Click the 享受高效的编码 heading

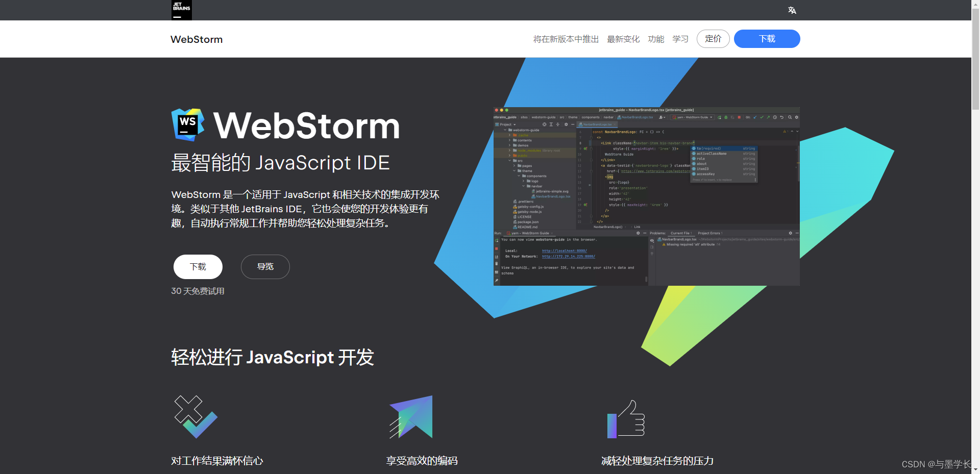[x=422, y=461]
